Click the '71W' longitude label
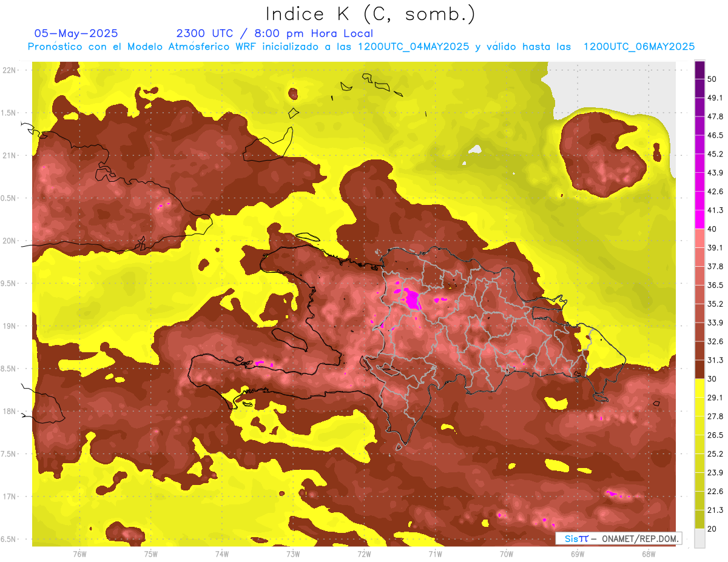 pos(435,554)
